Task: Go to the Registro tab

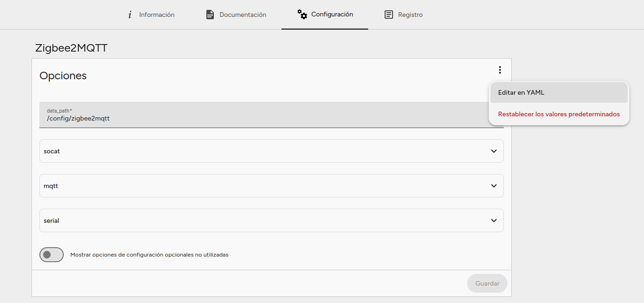Action: (410, 15)
